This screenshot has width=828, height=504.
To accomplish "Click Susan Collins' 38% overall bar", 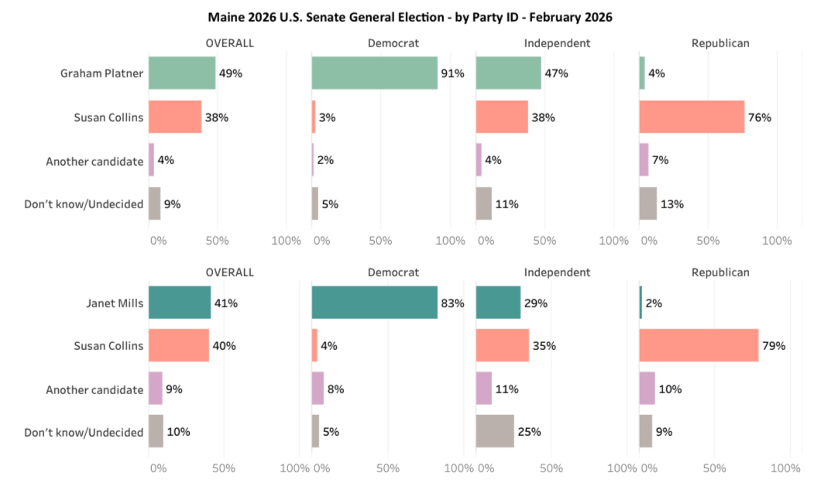I will coord(174,117).
